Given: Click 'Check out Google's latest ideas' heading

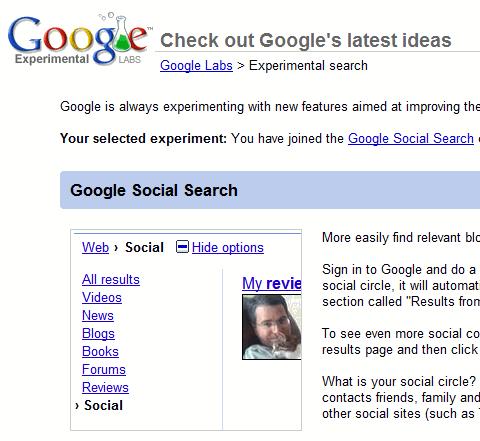Looking at the screenshot, I should 306,40.
